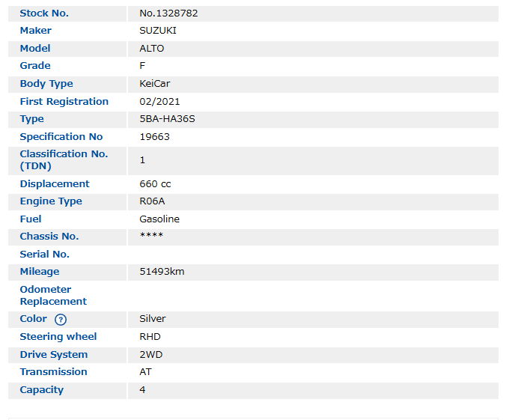This screenshot has height=420, width=527.
Task: Click the Transmission row label
Action: [x=53, y=372]
